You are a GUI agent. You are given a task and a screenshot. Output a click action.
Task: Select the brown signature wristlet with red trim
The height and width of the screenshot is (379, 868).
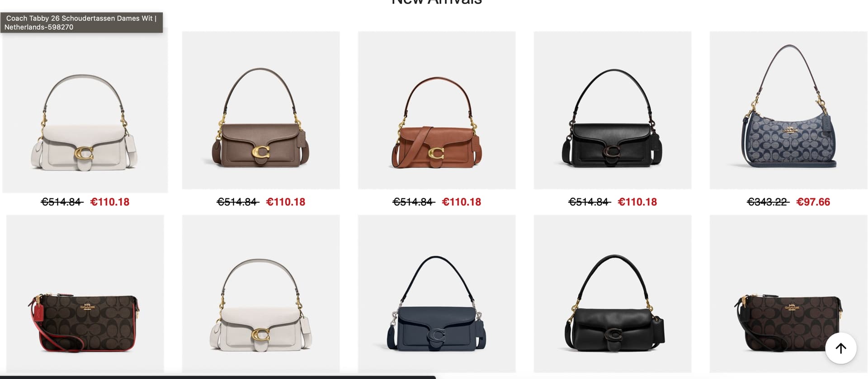pyautogui.click(x=85, y=294)
